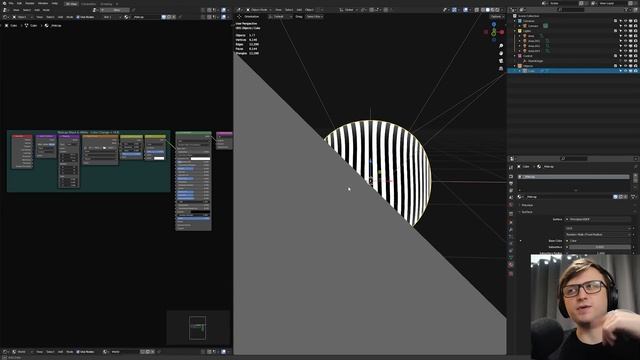Viewport: 640px width, 360px height.
Task: Click the red X axis on navigation gizmo
Action: coord(501,32)
